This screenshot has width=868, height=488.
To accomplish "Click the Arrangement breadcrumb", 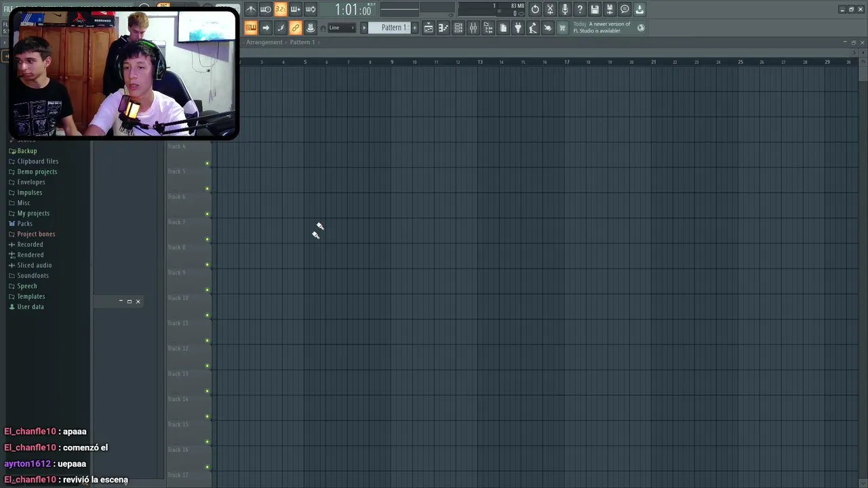I will coord(264,42).
